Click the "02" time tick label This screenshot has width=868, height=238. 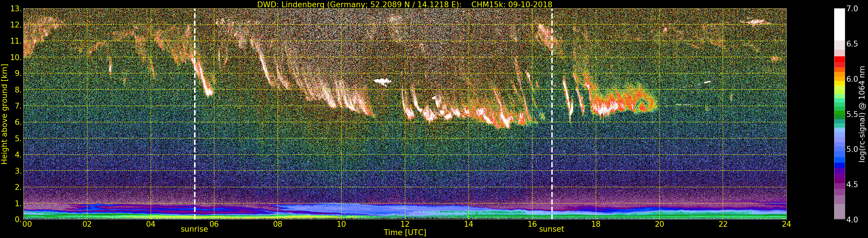coord(87,224)
